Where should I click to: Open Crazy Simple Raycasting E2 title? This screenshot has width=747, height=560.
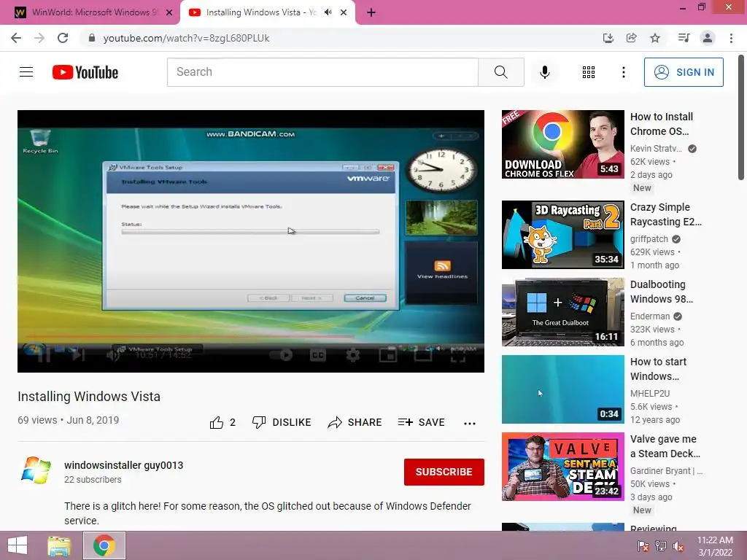(665, 214)
